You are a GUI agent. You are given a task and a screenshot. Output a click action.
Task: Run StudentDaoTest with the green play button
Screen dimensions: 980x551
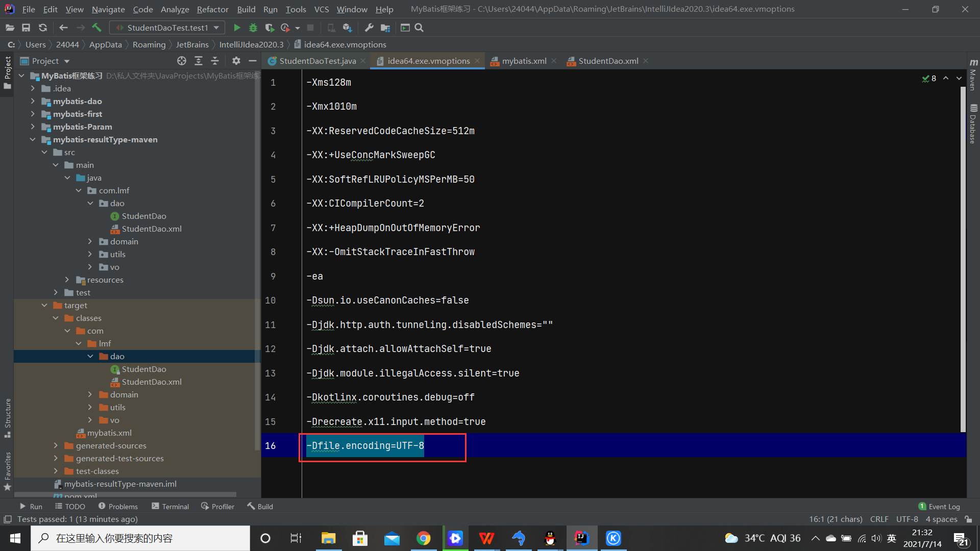[237, 28]
